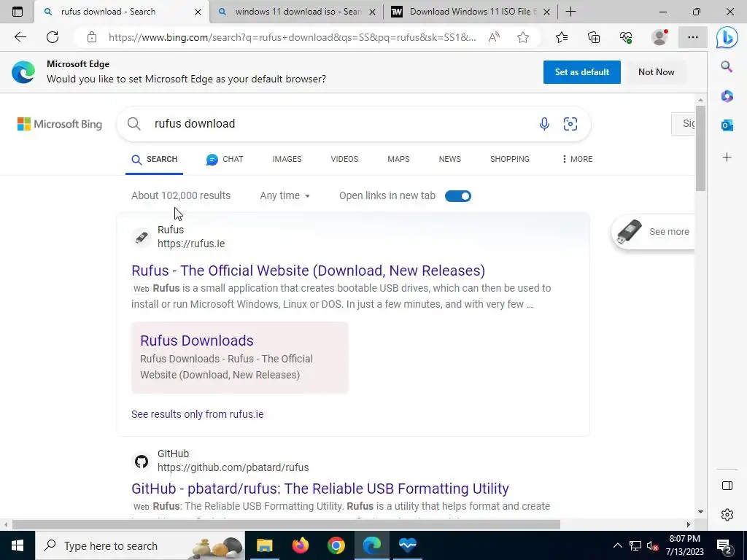Click the Windows taskbar search box

[139, 545]
